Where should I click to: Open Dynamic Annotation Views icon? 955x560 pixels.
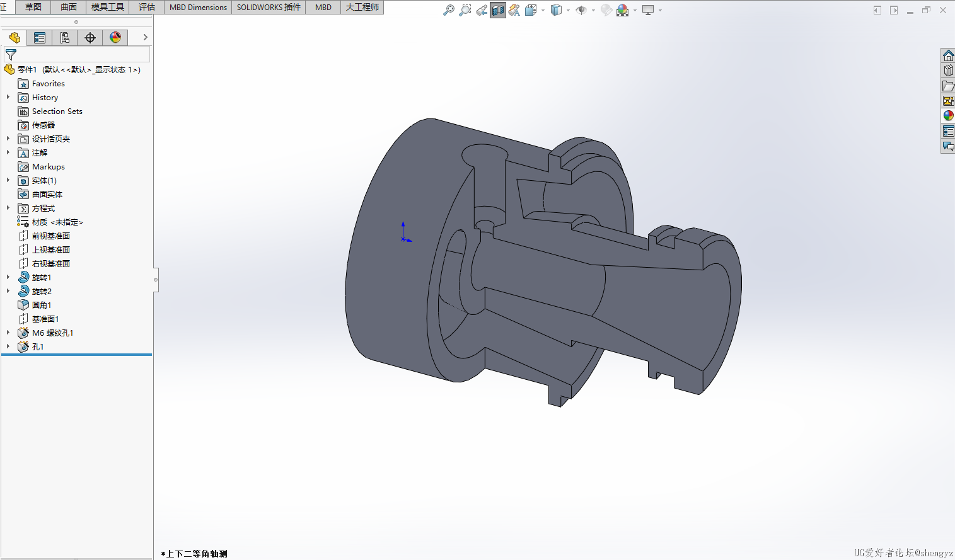pos(514,10)
